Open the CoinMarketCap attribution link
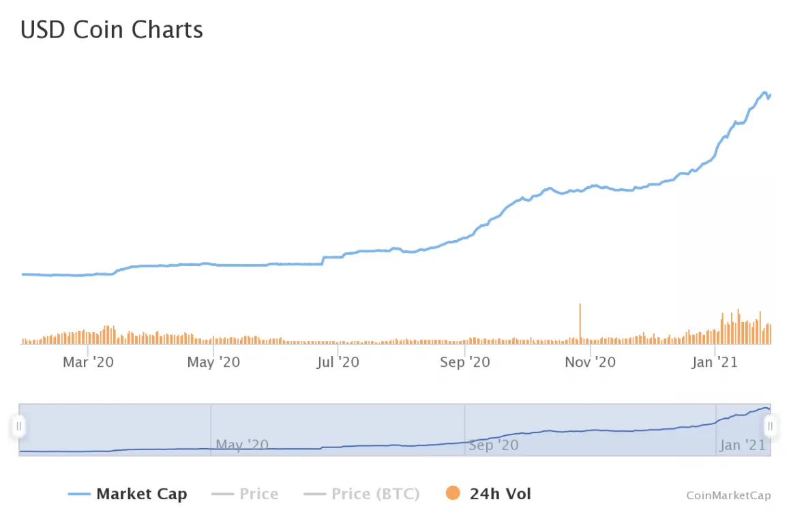Viewport: 791px width, 532px height. point(728,496)
